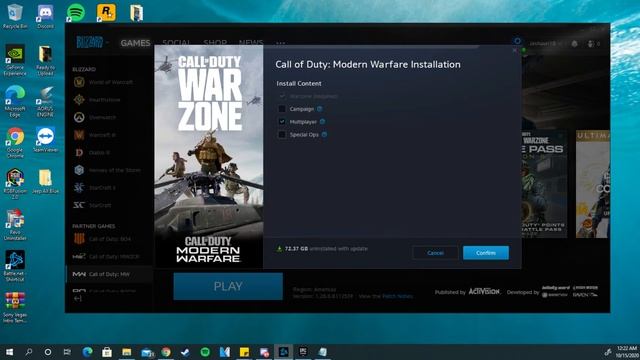Screen dimensions: 640x360
Task: Open the Microsoft Store taskbar icon
Action: click(x=107, y=352)
